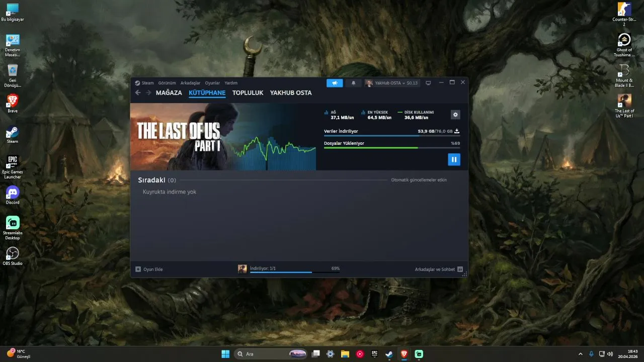Select Steam desktop shortcut
The image size is (644, 362).
(x=13, y=135)
